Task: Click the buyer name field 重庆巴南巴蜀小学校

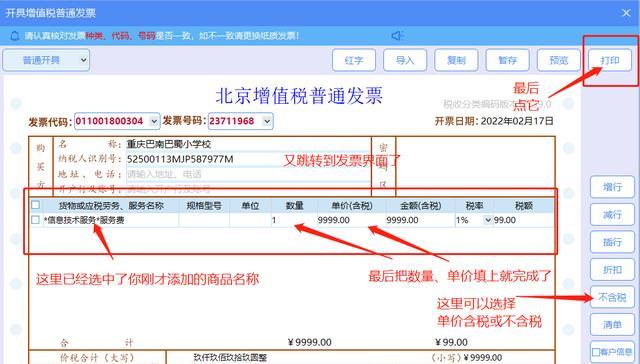Action: (248, 144)
